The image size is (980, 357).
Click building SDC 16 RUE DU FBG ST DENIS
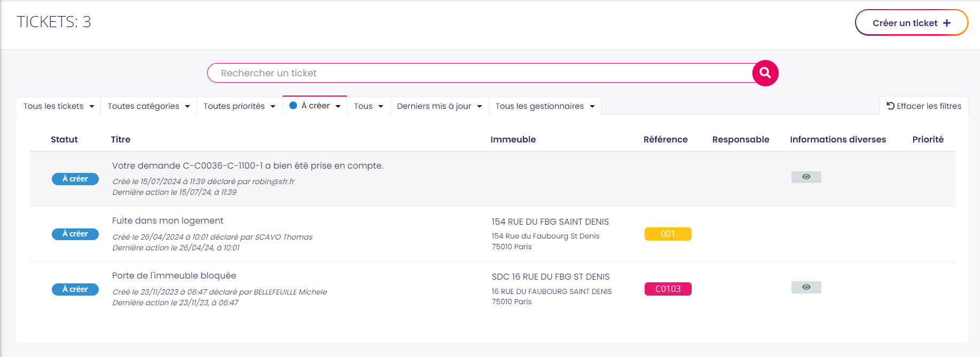551,277
